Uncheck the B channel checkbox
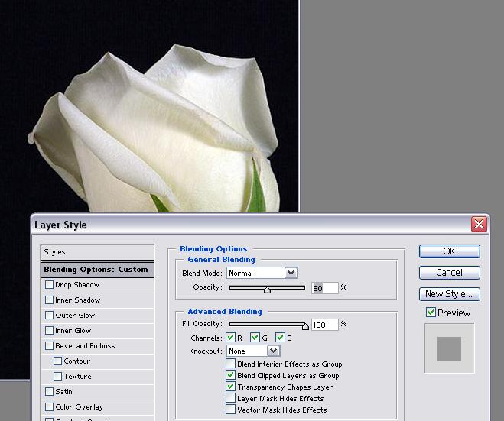Image resolution: width=504 pixels, height=421 pixels. [280, 338]
